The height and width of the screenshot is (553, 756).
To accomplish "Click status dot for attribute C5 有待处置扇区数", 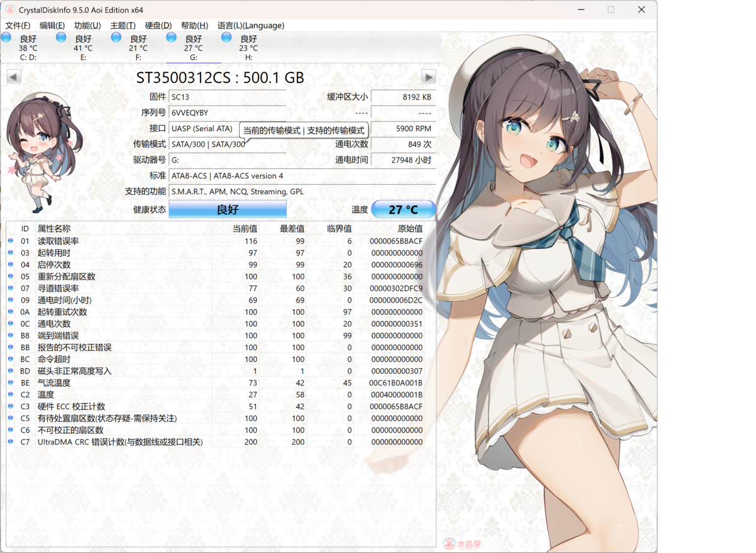I will pos(11,418).
